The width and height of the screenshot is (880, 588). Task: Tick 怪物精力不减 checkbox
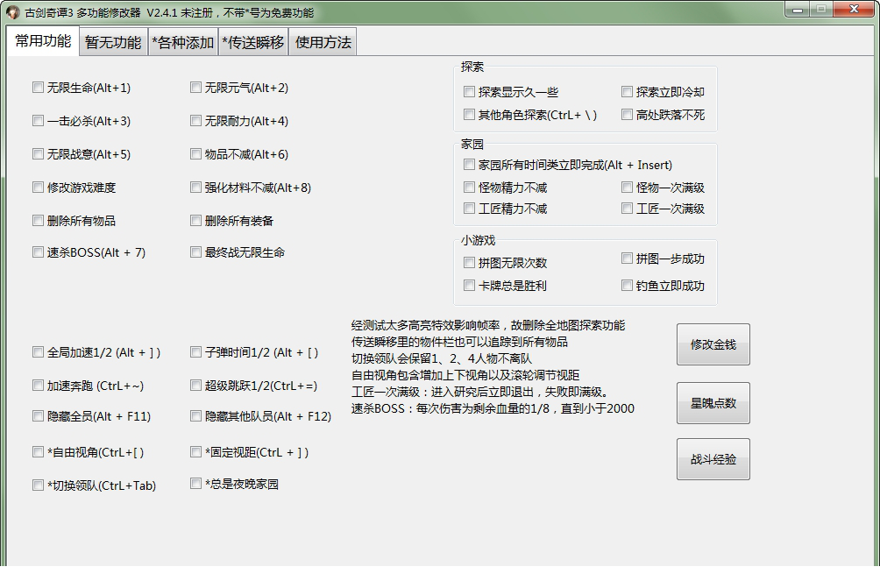470,188
